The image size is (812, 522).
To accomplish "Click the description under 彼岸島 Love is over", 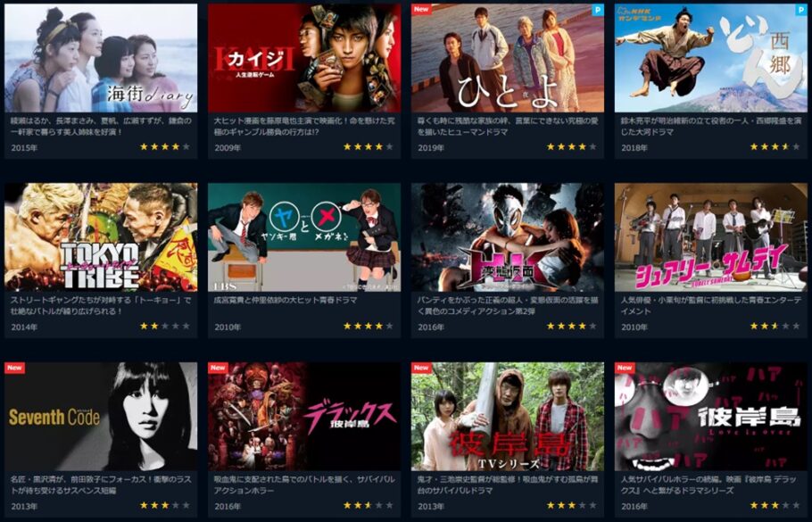I will 709,485.
